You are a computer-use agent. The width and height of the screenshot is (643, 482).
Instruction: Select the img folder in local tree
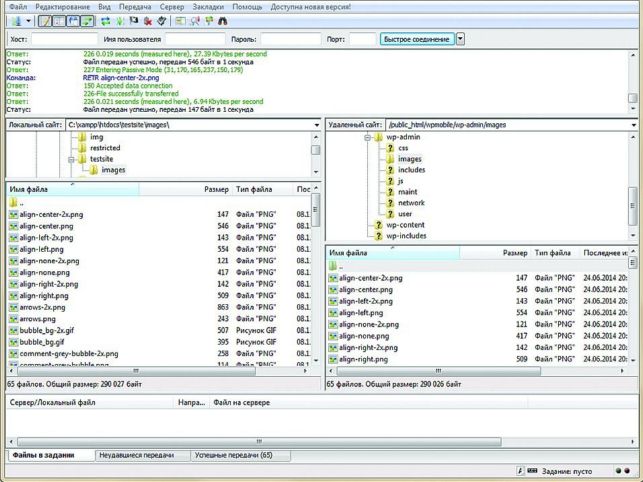[x=97, y=137]
